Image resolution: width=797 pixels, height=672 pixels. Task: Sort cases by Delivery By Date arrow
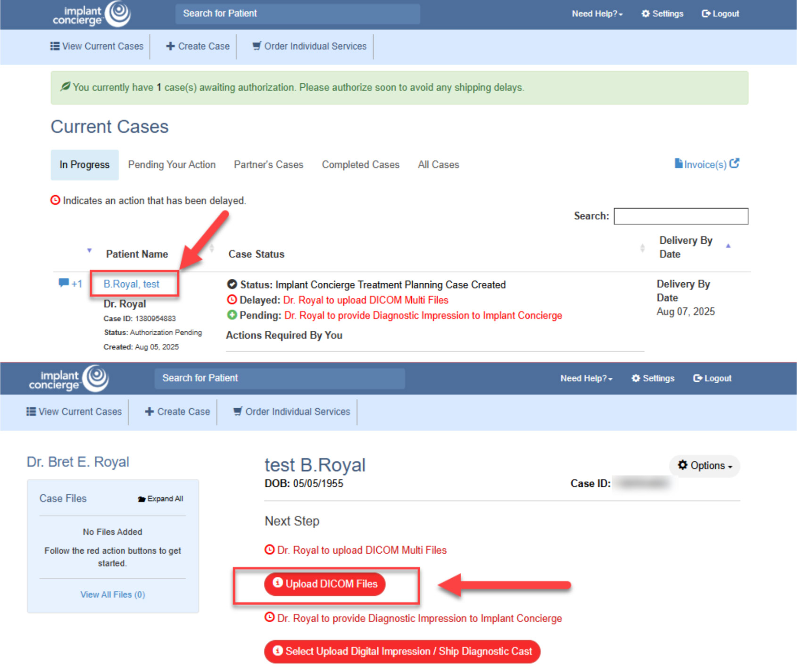pos(728,246)
